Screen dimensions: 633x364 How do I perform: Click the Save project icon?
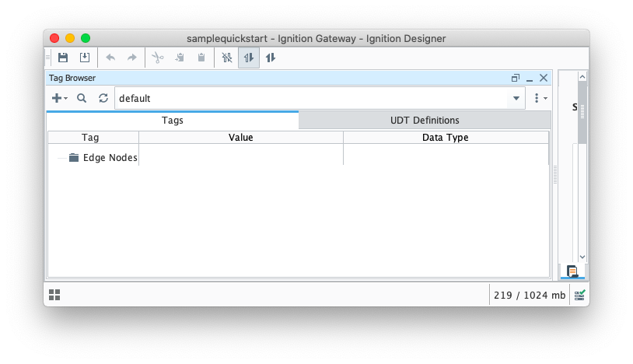tap(63, 58)
